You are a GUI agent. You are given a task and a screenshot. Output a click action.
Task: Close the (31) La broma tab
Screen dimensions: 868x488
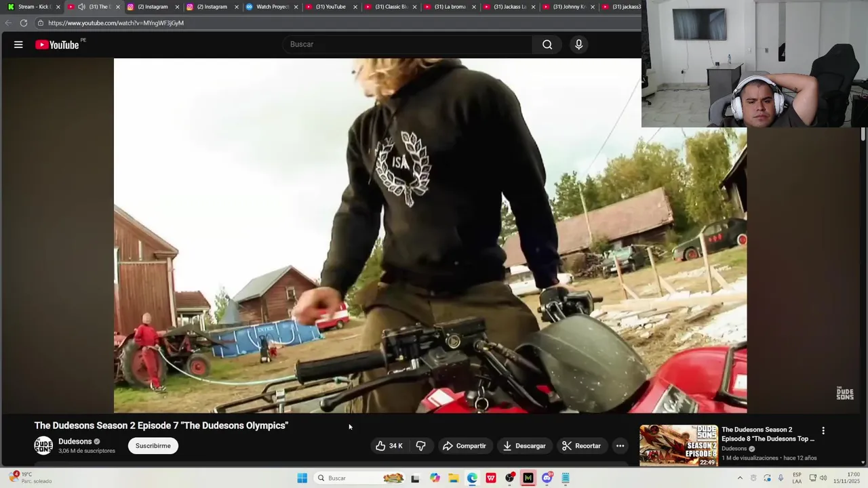[473, 7]
